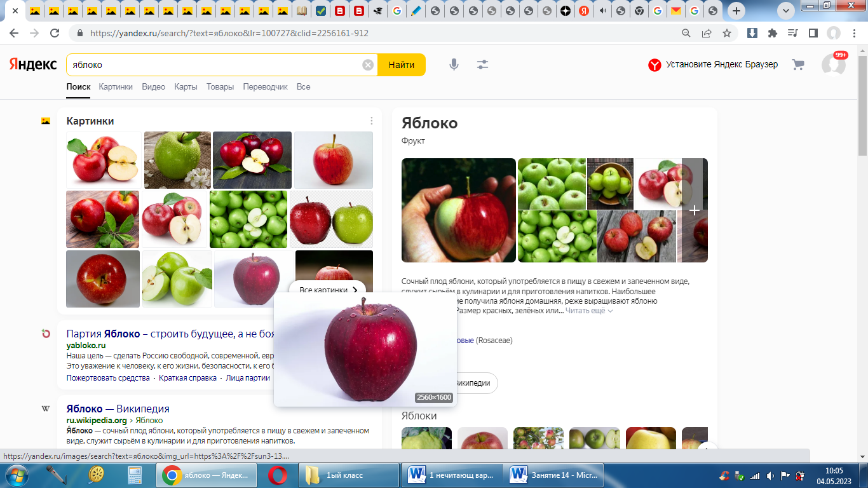Open the Yandex shopping cart icon
This screenshot has width=868, height=488.
tap(798, 65)
